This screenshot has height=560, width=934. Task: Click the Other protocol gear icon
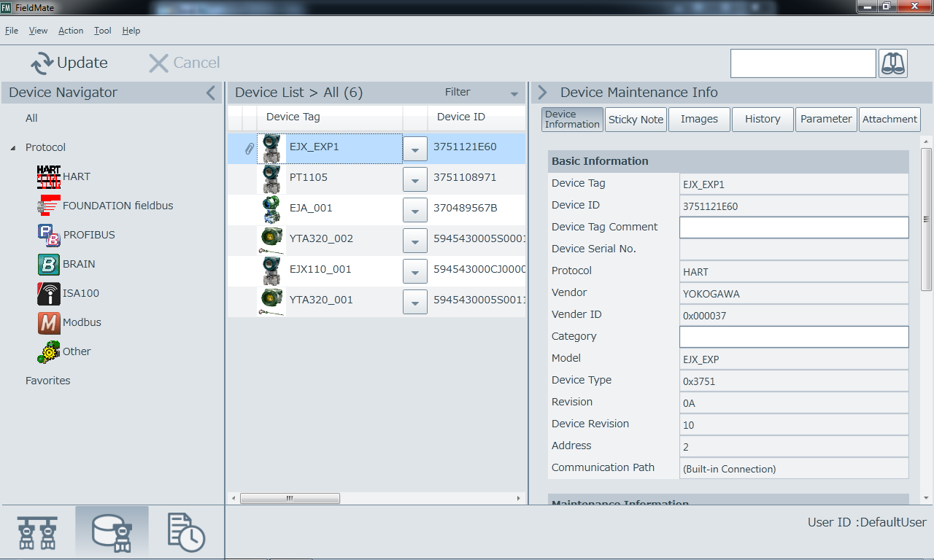[x=49, y=352]
